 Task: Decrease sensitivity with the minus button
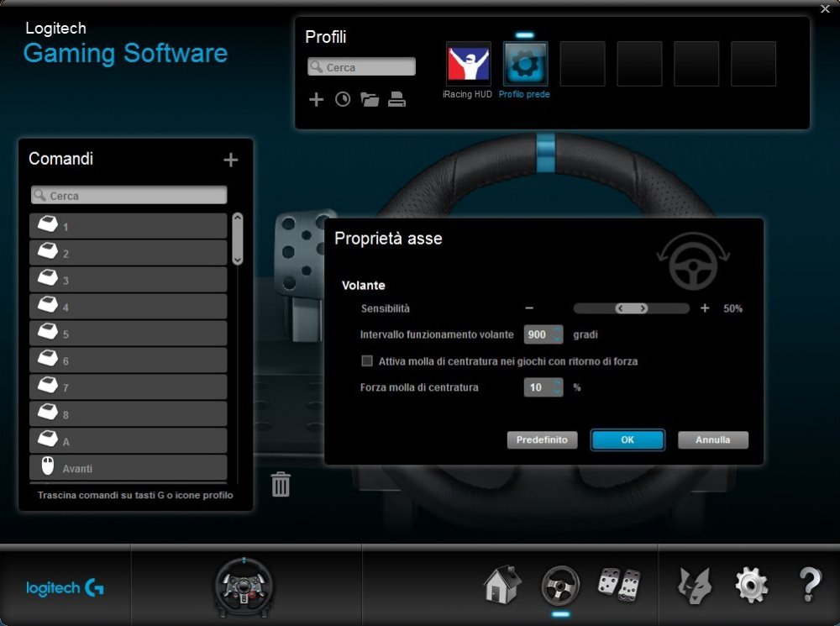[529, 308]
